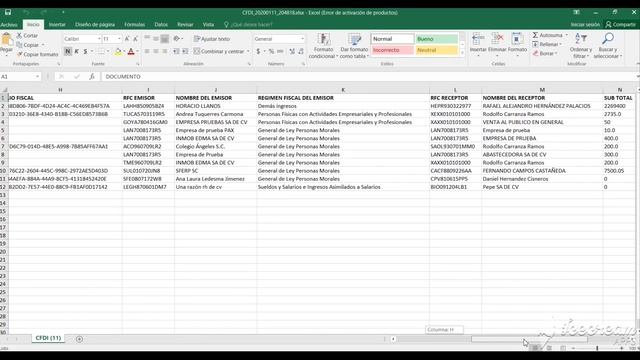Apply the accounting dollar number format
Viewport: 640px width, 360px height.
(x=258, y=51)
